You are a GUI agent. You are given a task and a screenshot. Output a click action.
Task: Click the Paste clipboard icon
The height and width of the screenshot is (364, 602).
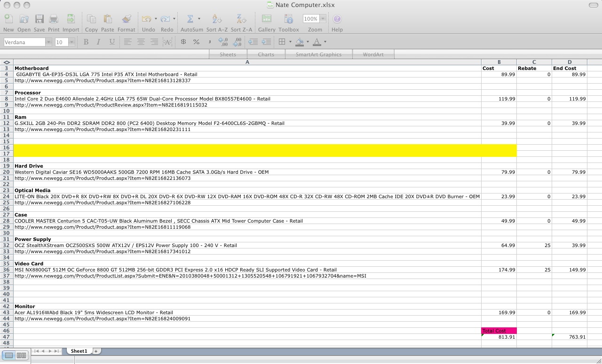tap(108, 19)
